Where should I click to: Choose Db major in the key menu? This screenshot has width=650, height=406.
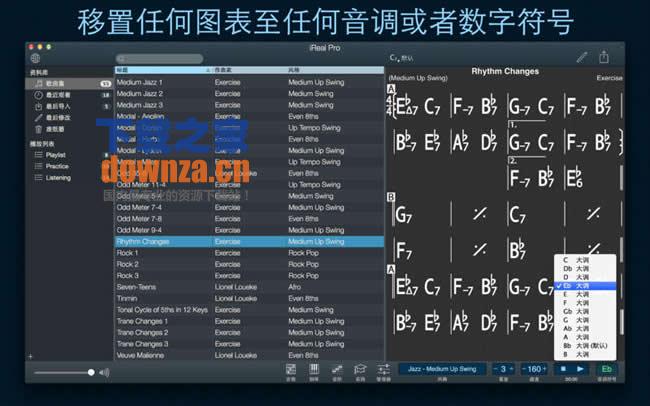(585, 269)
